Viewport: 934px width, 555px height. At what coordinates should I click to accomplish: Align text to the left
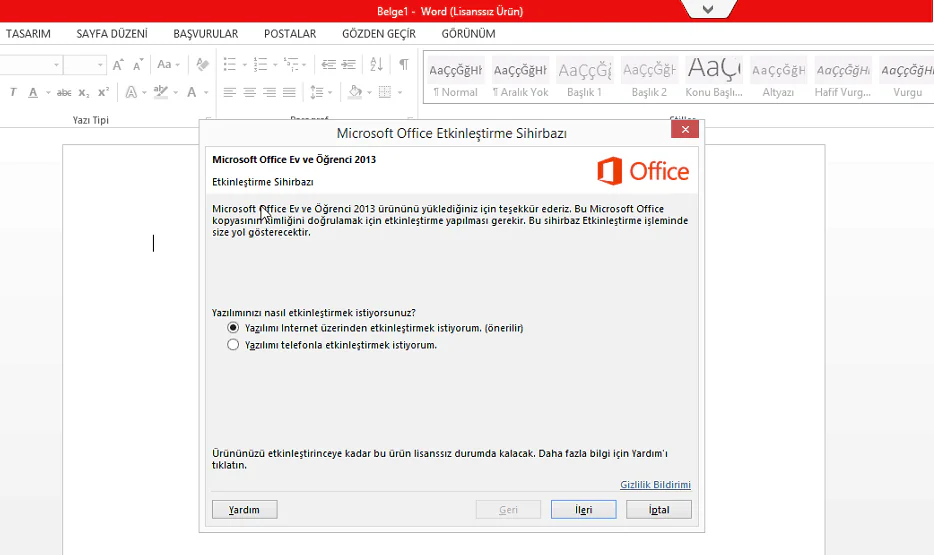point(230,92)
